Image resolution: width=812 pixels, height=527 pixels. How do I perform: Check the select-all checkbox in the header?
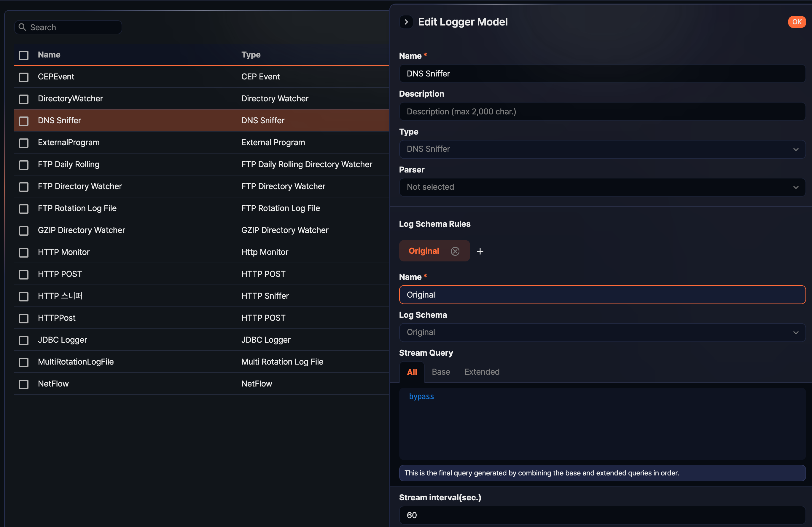[23, 55]
